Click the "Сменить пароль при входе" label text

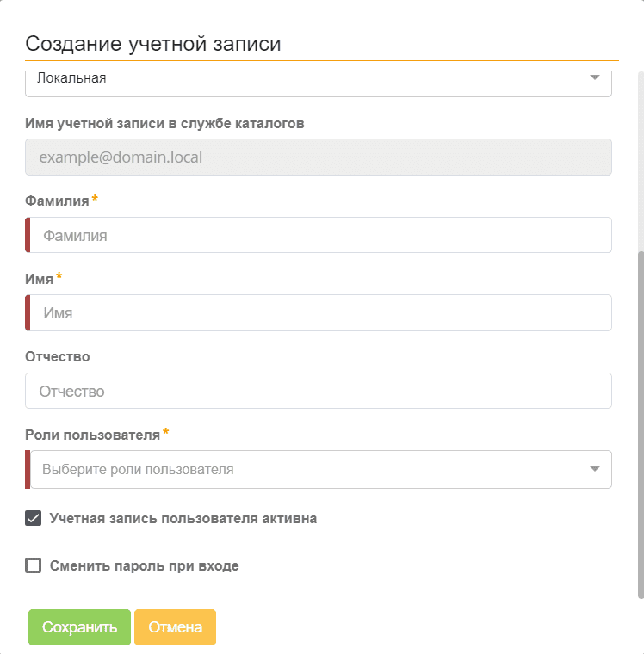[x=144, y=566]
